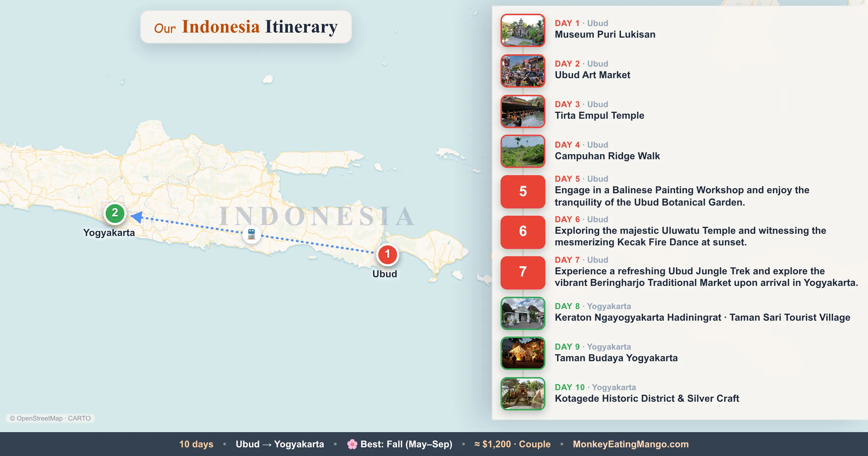868x456 pixels.
Task: Click the 'DAY 4 · Ubud' label
Action: 581,145
